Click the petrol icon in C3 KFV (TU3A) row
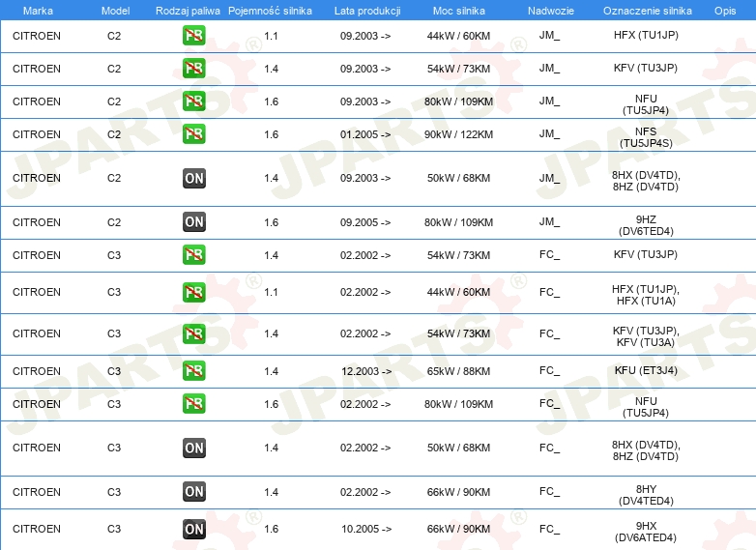This screenshot has width=756, height=550. point(193,333)
